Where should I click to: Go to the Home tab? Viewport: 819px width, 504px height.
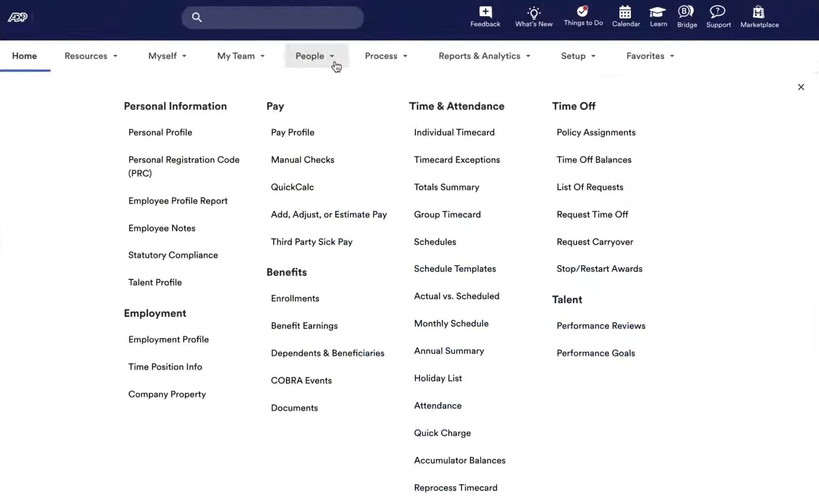(24, 56)
